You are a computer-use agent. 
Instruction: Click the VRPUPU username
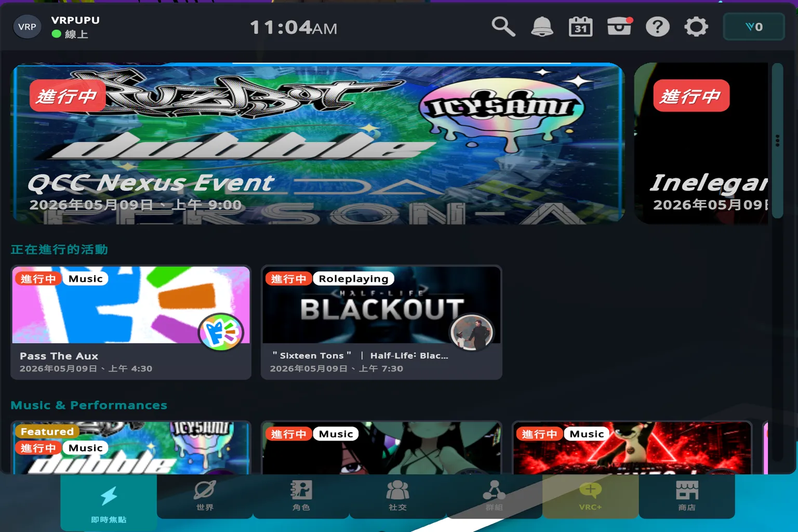click(x=75, y=20)
